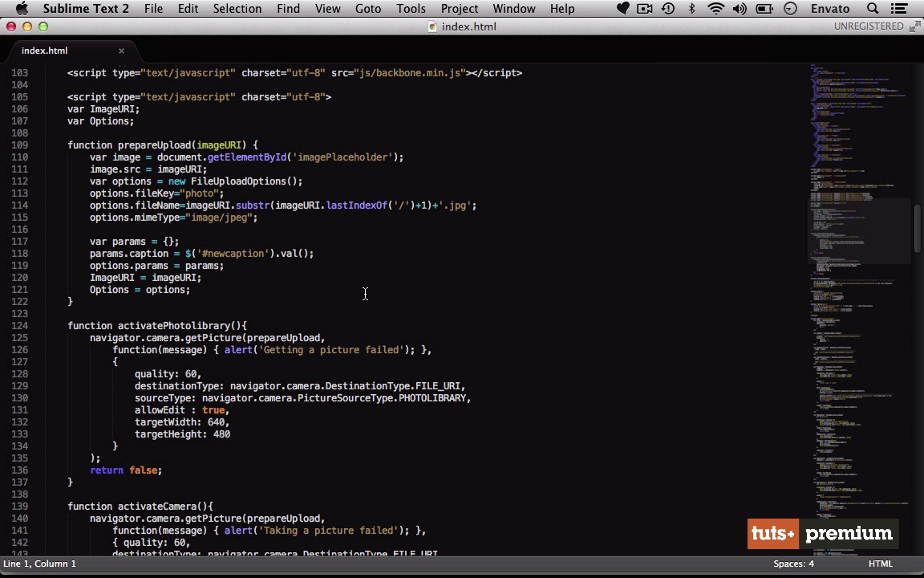Viewport: 924px width, 578px height.
Task: Click 'var Options;' on line 107
Action: 101,121
